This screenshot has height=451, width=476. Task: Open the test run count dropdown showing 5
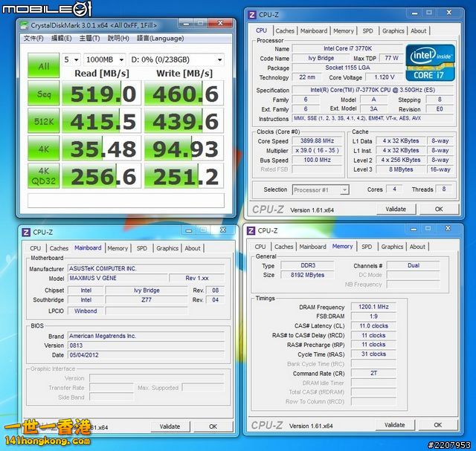71,59
